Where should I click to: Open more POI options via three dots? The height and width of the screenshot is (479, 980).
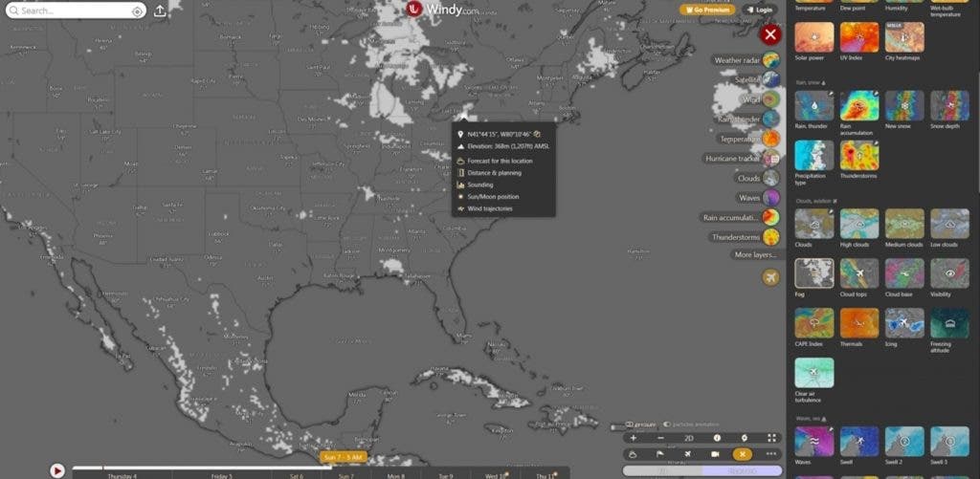pos(771,454)
